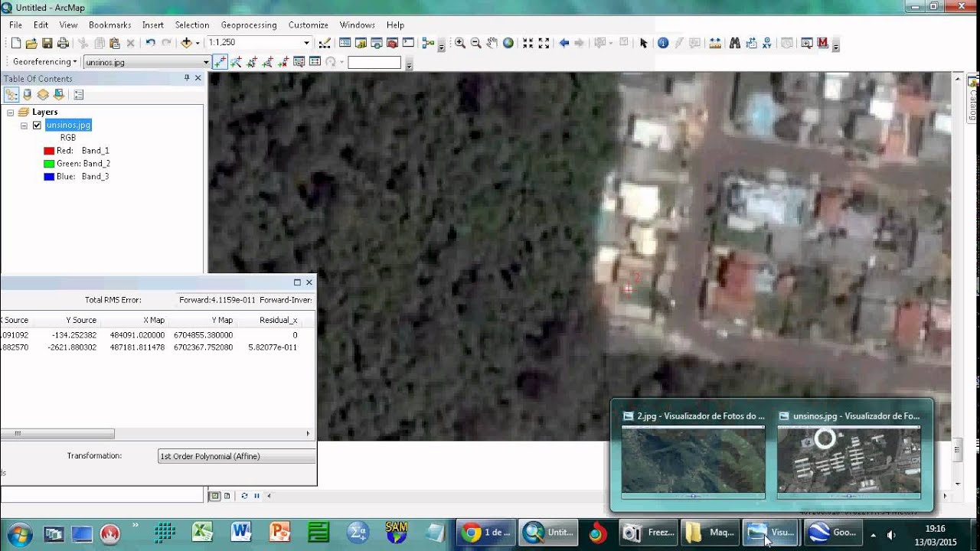Screen dimensions: 980x551
Task: Save the map with the floppy disk icon
Action: [47, 44]
